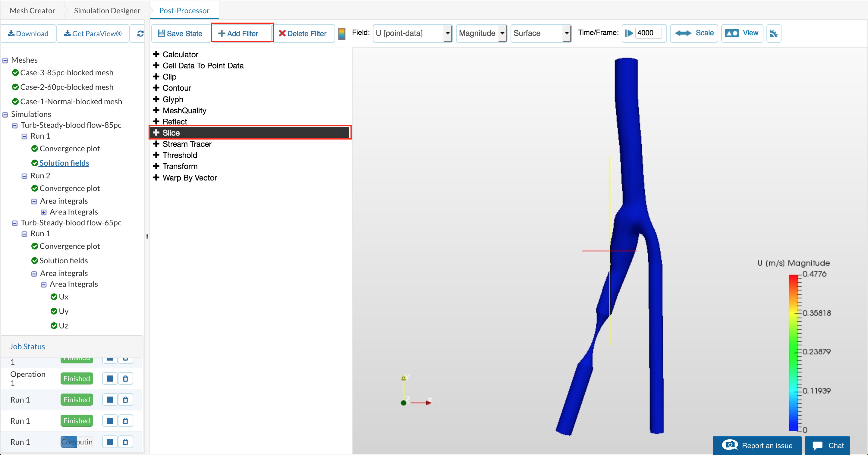Open the Field U point-data dropdown
The height and width of the screenshot is (455, 868).
pos(412,33)
